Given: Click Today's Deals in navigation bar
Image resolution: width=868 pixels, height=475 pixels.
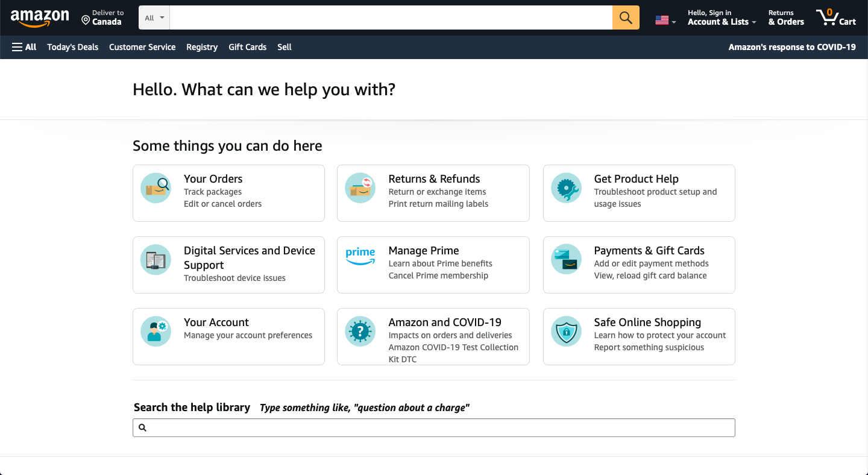Looking at the screenshot, I should (73, 47).
